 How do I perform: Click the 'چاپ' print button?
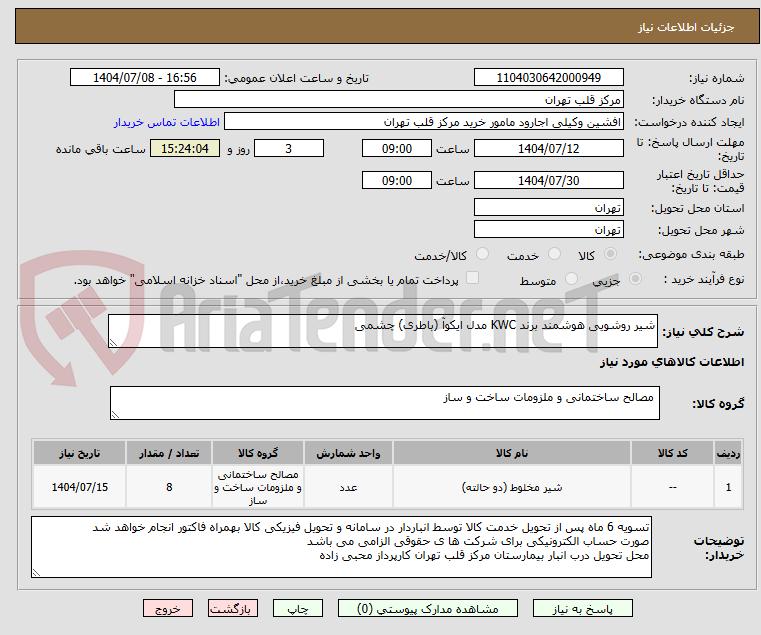click(x=298, y=608)
